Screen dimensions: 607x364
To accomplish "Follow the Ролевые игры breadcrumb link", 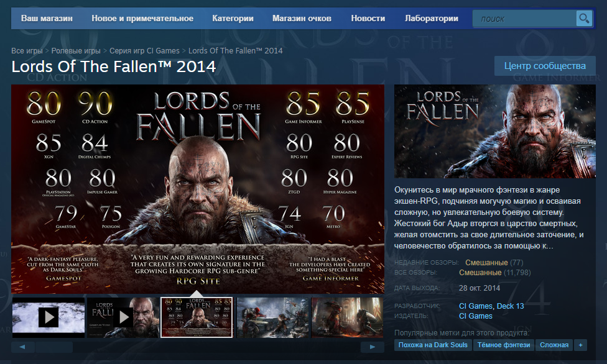I will click(x=76, y=51).
